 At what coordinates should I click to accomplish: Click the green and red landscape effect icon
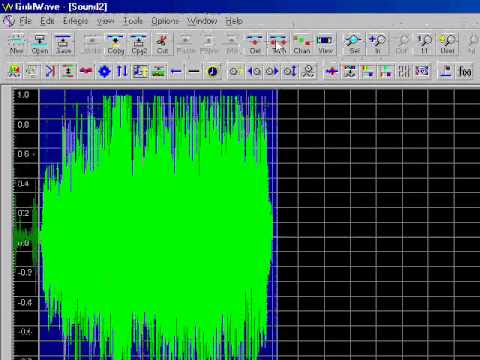point(158,71)
